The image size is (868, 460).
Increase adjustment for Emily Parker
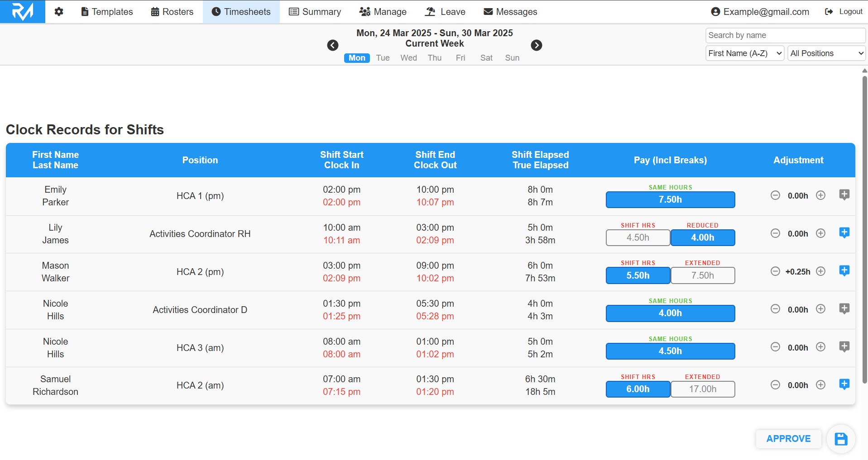(820, 195)
